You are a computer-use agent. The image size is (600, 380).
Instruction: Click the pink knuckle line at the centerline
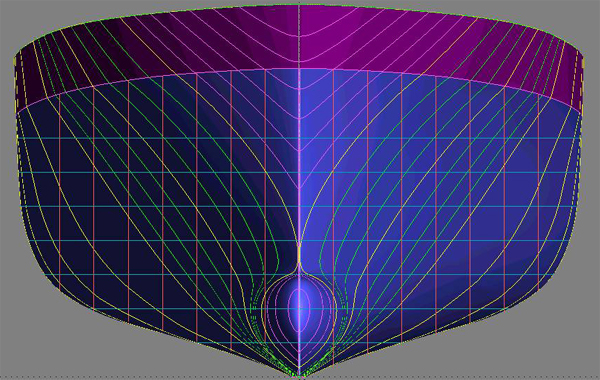point(299,69)
